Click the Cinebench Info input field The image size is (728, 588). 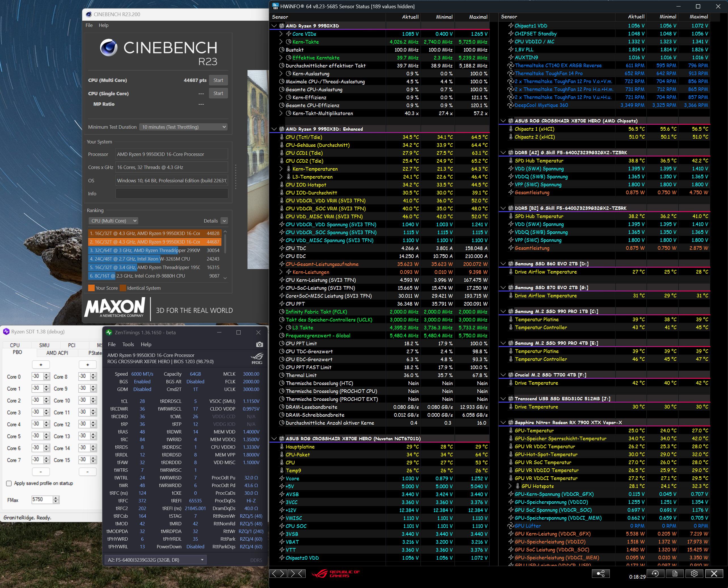(x=172, y=194)
